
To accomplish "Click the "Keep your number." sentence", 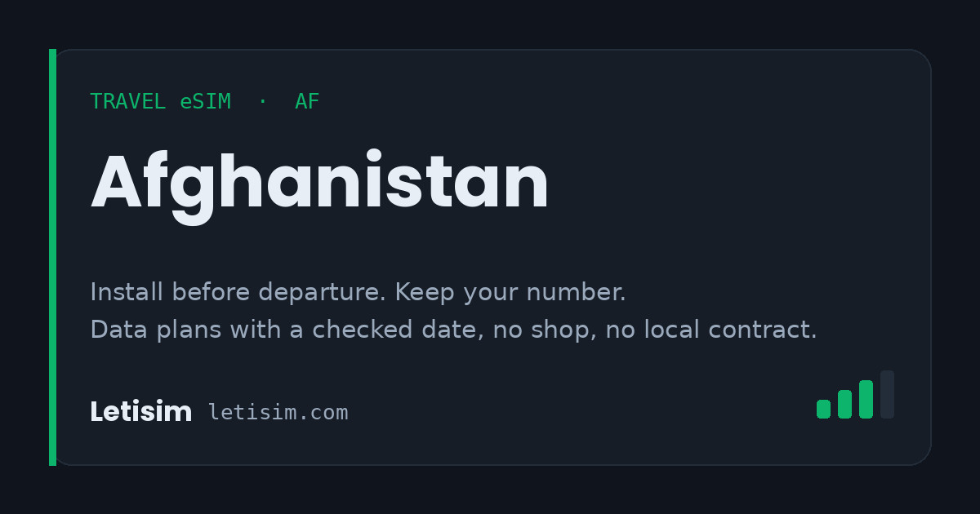I will [510, 292].
